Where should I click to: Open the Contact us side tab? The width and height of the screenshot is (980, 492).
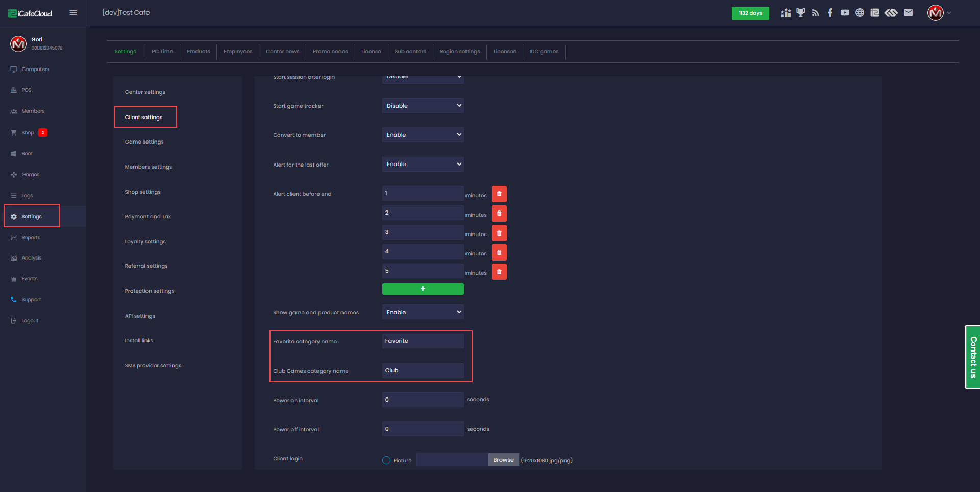point(973,357)
